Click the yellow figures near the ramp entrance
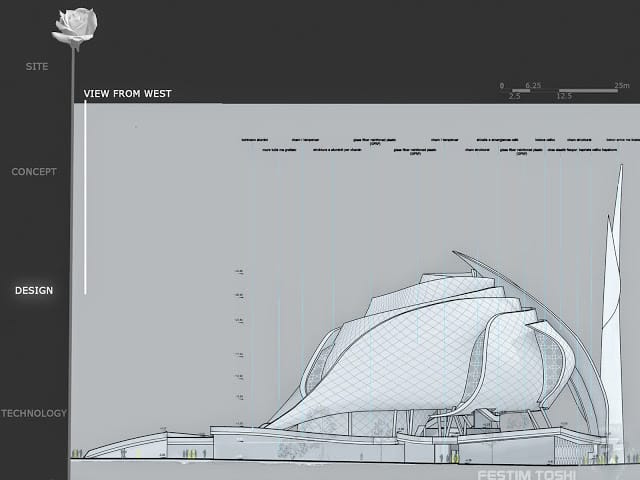The image size is (640, 480). [76, 453]
